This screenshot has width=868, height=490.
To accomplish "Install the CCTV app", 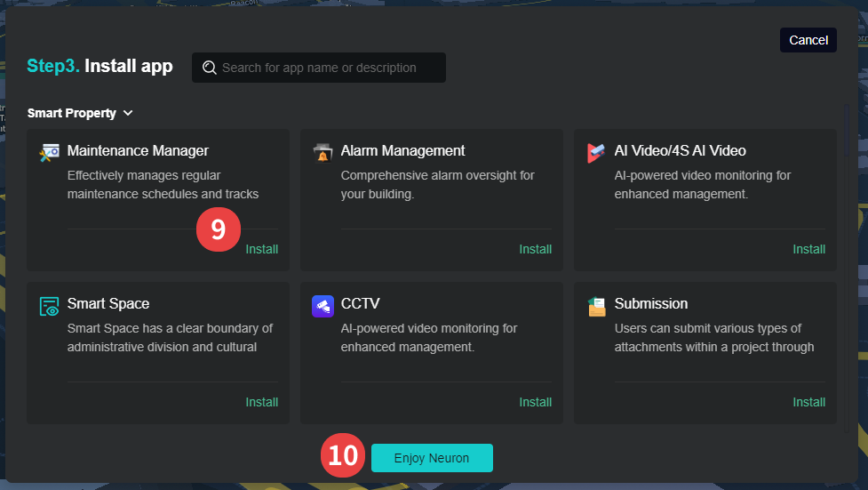I will coord(536,403).
